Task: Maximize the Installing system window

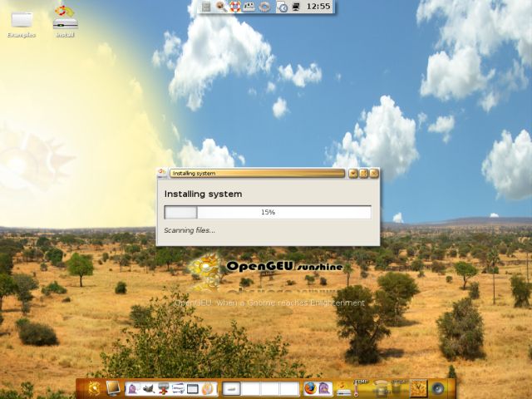Action: click(x=364, y=174)
